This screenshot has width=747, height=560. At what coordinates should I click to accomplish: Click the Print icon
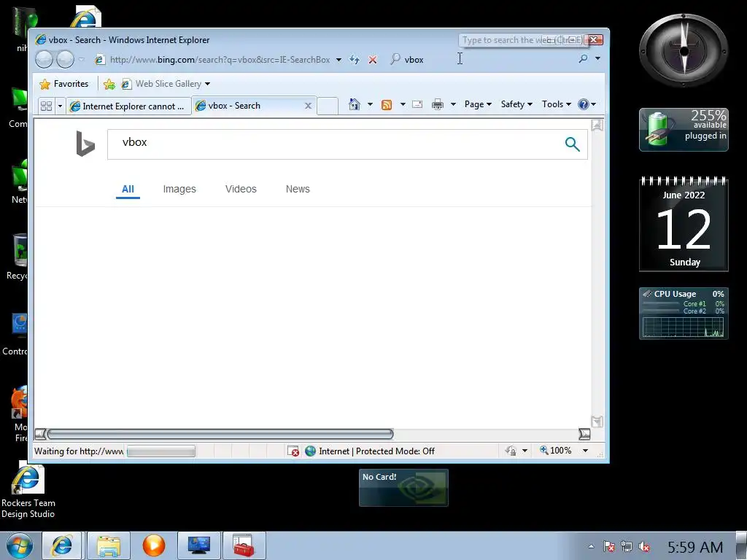click(x=438, y=104)
